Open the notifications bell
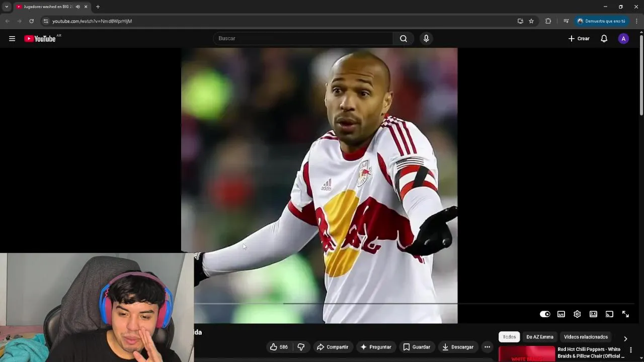This screenshot has height=362, width=644. click(604, 39)
